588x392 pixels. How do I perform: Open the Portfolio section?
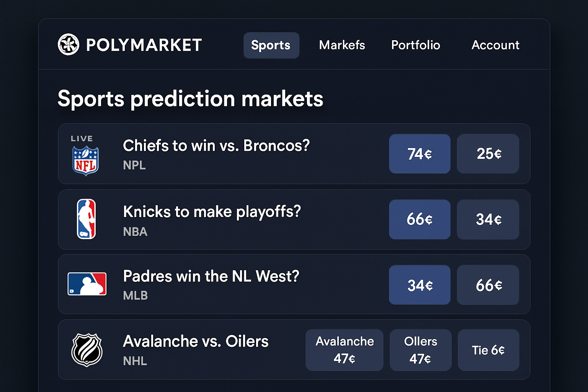point(415,45)
